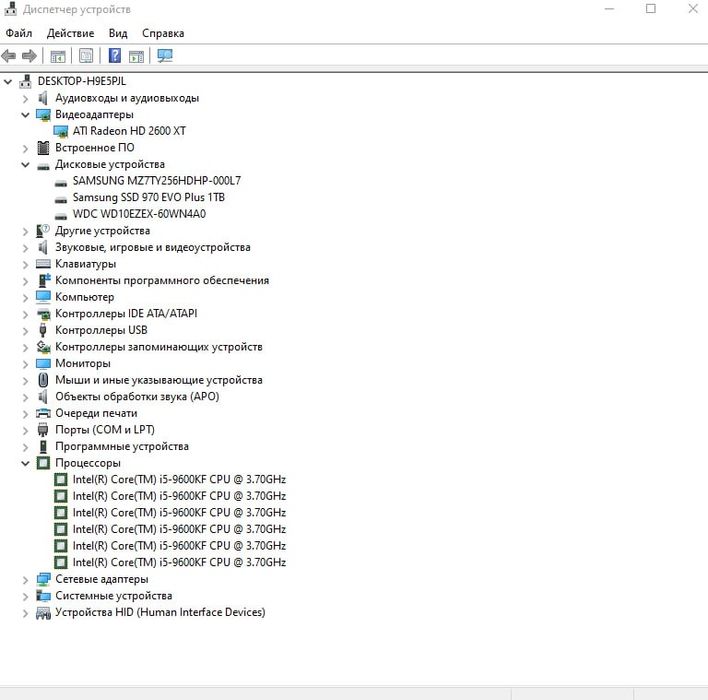Expand the Аудиовходы и аудиовыходы category
The image size is (708, 700).
[25, 98]
